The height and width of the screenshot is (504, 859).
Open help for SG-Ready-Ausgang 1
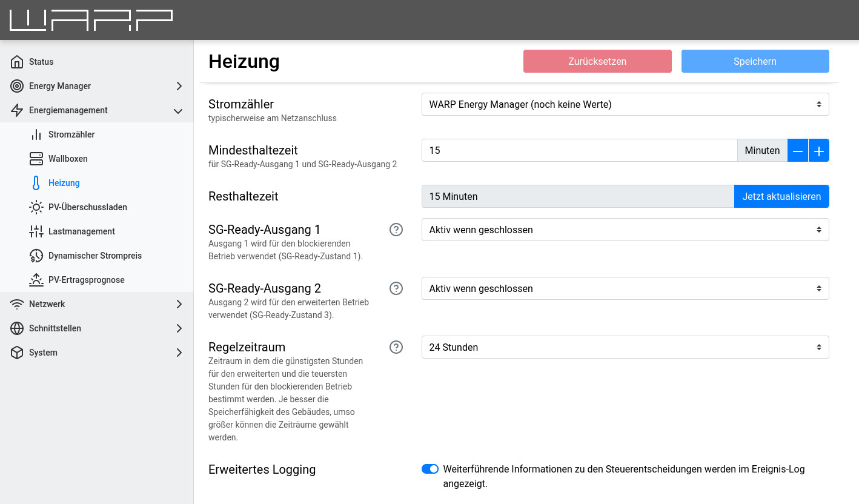point(396,230)
